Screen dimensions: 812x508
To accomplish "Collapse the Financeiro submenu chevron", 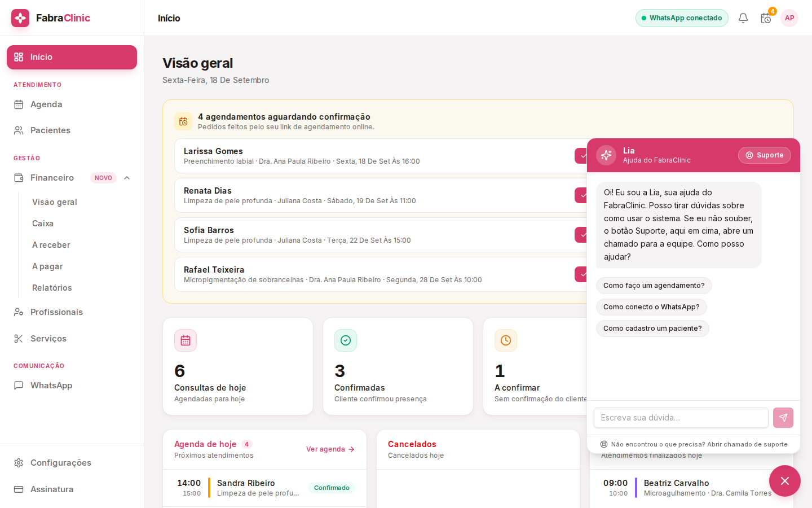I will pyautogui.click(x=127, y=178).
